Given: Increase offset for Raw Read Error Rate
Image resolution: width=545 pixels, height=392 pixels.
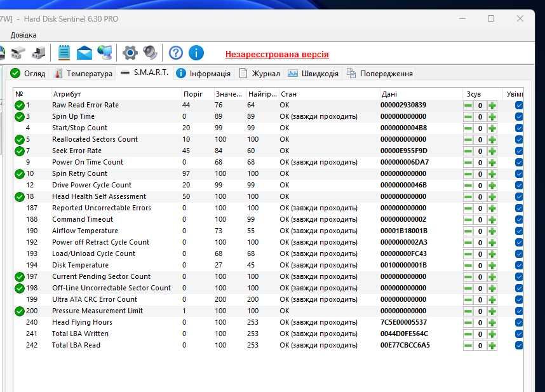Looking at the screenshot, I should pos(492,105).
